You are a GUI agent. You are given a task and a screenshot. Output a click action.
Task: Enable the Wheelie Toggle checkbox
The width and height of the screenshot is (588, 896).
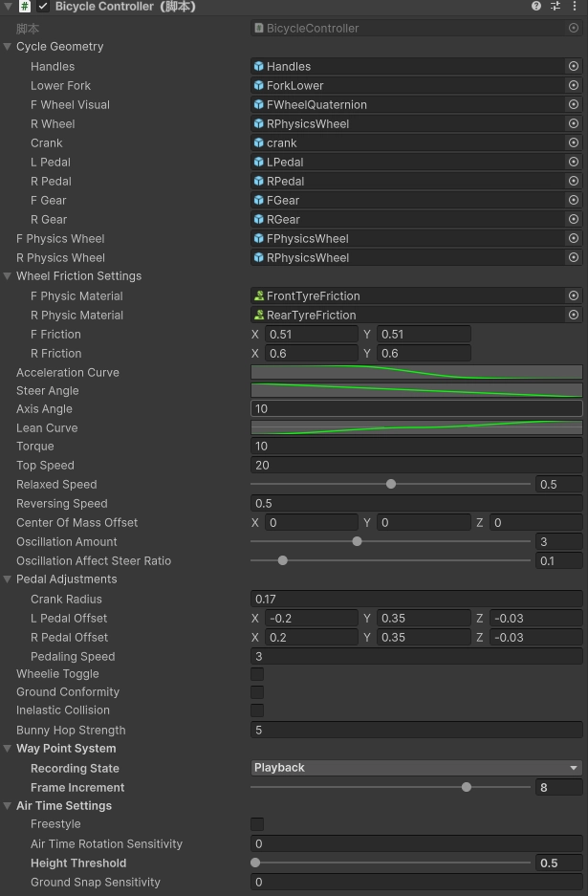click(257, 674)
